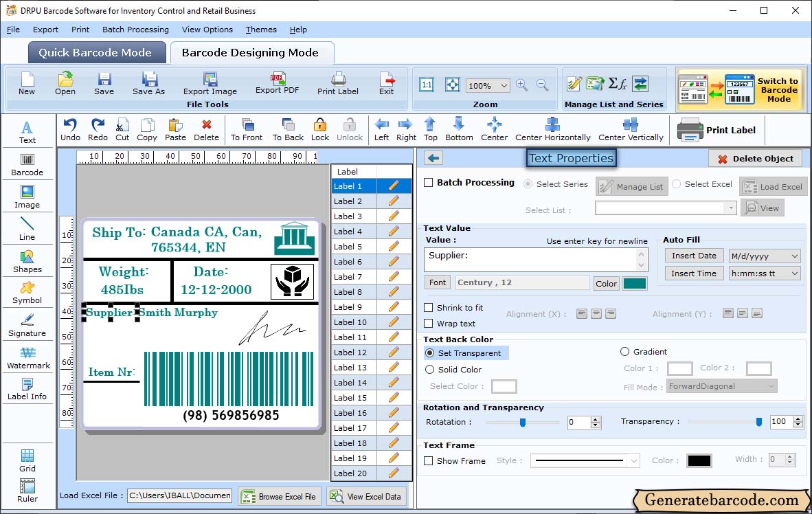Delete selected object via toolbar
The image size is (812, 514).
point(206,130)
